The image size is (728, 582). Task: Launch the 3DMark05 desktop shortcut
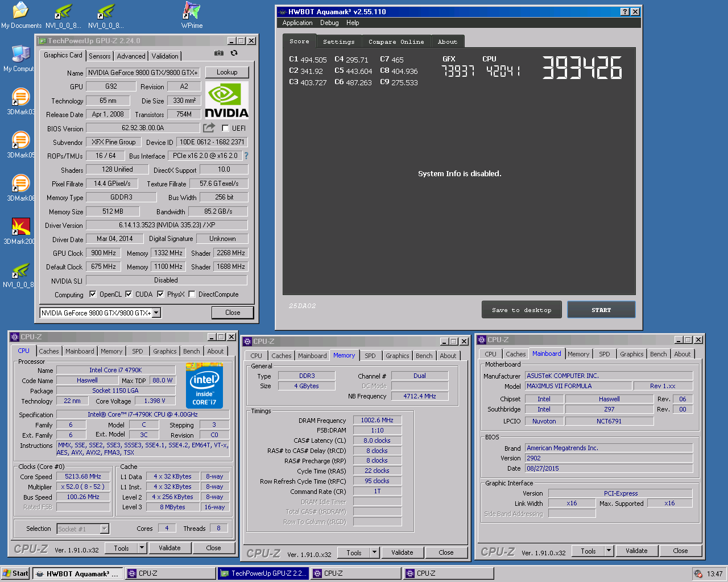tap(20, 145)
